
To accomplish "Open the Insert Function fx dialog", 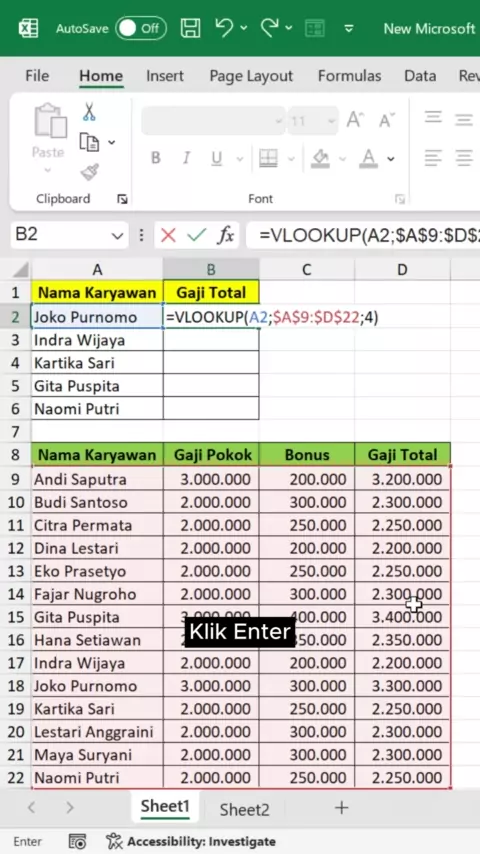I will 226,235.
